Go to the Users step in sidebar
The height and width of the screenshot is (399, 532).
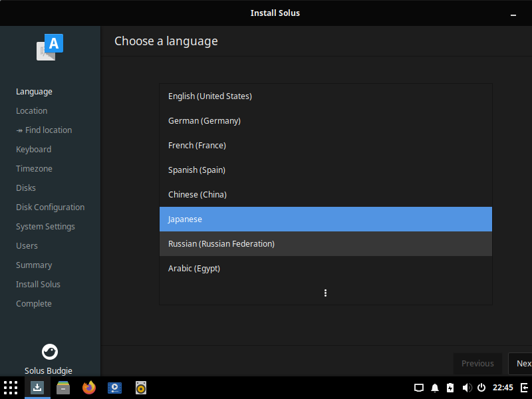pyautogui.click(x=27, y=245)
